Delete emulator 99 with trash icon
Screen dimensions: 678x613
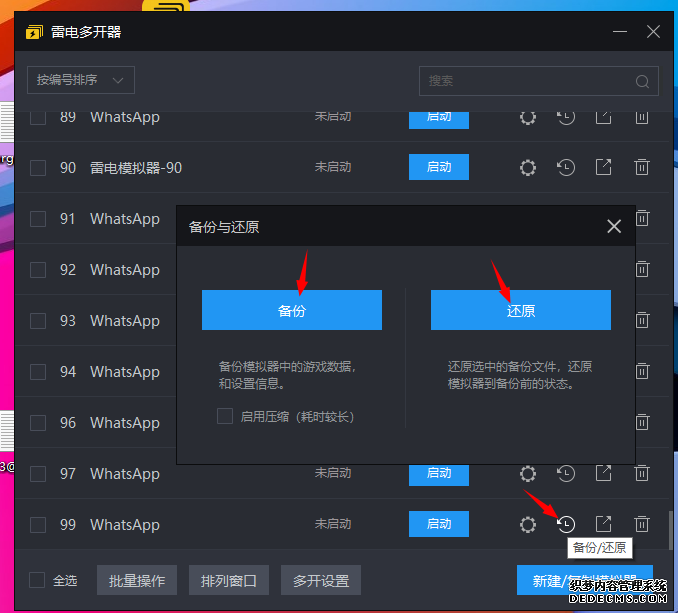click(642, 524)
